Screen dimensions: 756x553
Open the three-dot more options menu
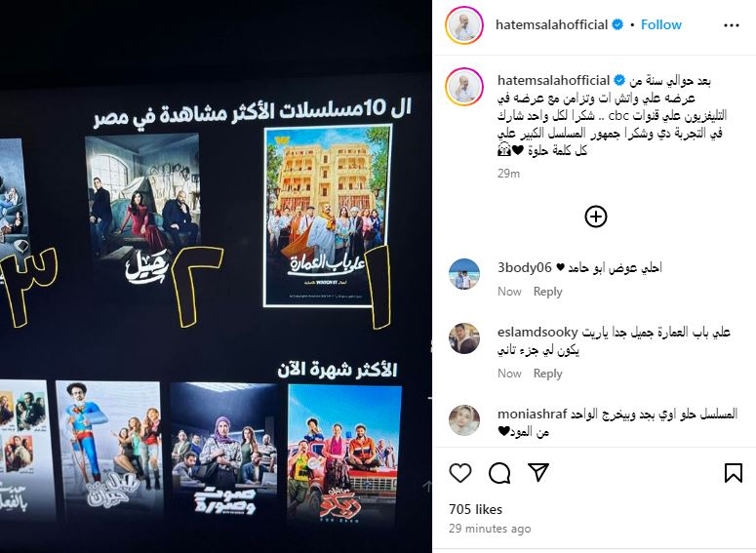click(732, 25)
